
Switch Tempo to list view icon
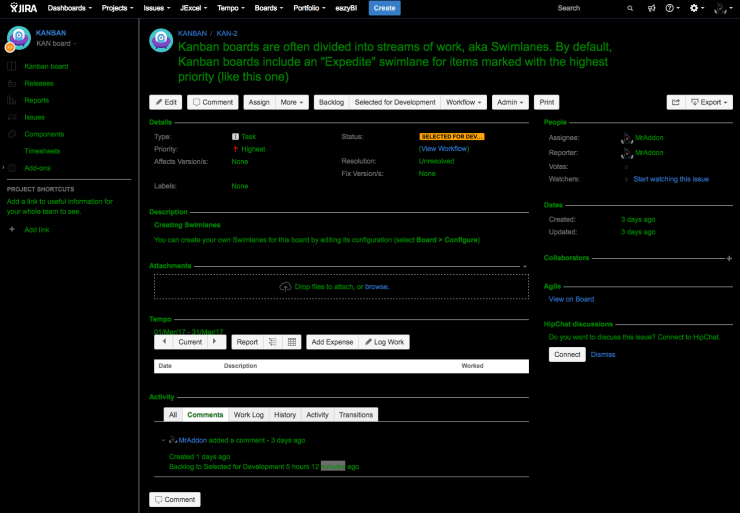point(272,342)
